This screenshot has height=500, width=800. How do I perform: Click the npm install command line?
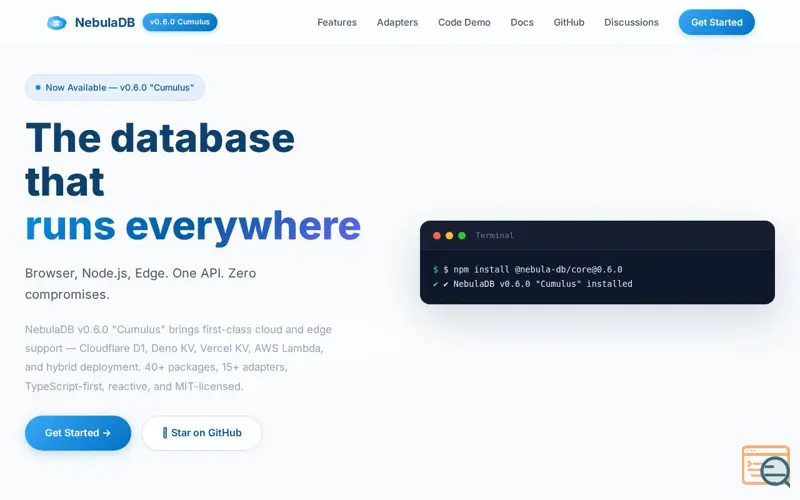click(528, 269)
